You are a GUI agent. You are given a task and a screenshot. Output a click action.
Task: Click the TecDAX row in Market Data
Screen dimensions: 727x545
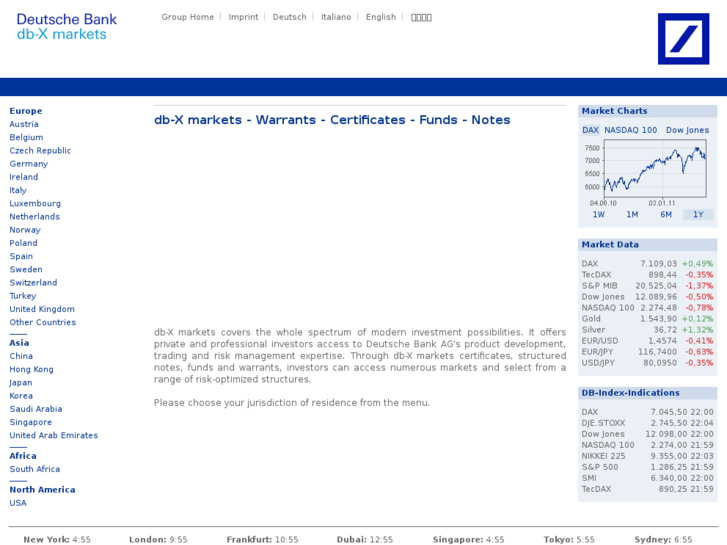647,275
